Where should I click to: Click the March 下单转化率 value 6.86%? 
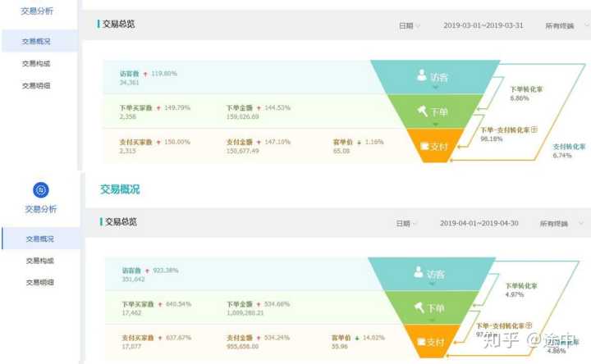(x=520, y=98)
